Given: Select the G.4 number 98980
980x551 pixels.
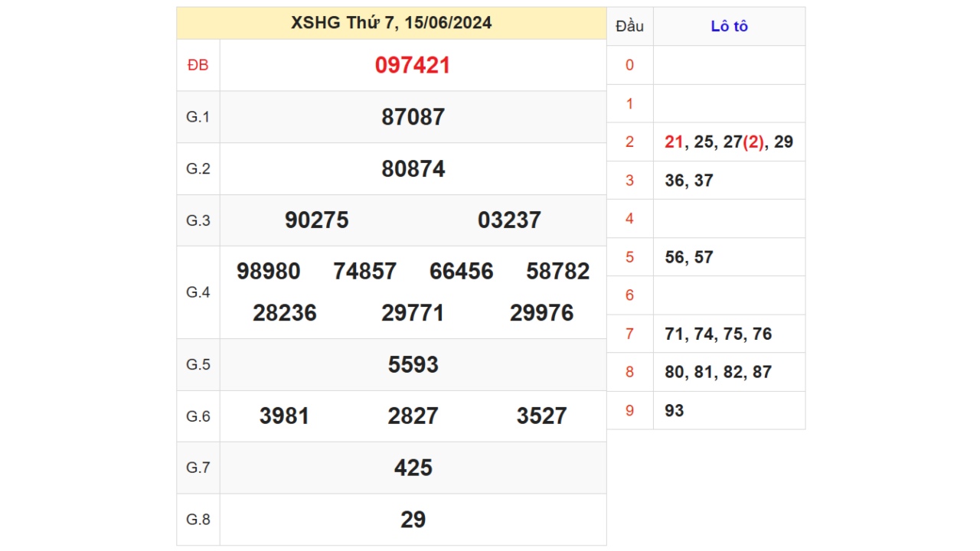Looking at the screenshot, I should pyautogui.click(x=268, y=272).
